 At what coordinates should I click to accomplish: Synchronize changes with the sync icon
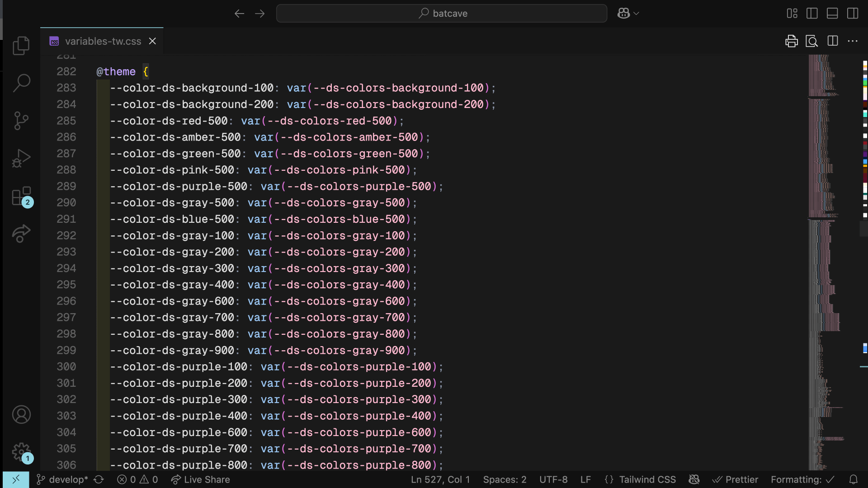tap(99, 479)
